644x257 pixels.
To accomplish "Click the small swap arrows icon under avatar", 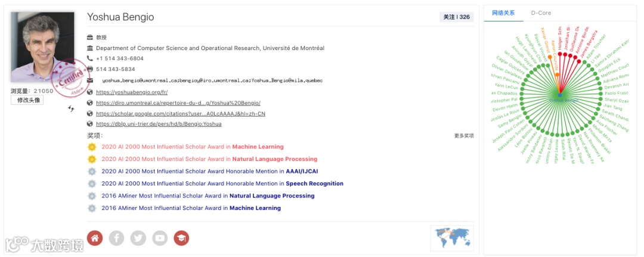I will pyautogui.click(x=71, y=109).
